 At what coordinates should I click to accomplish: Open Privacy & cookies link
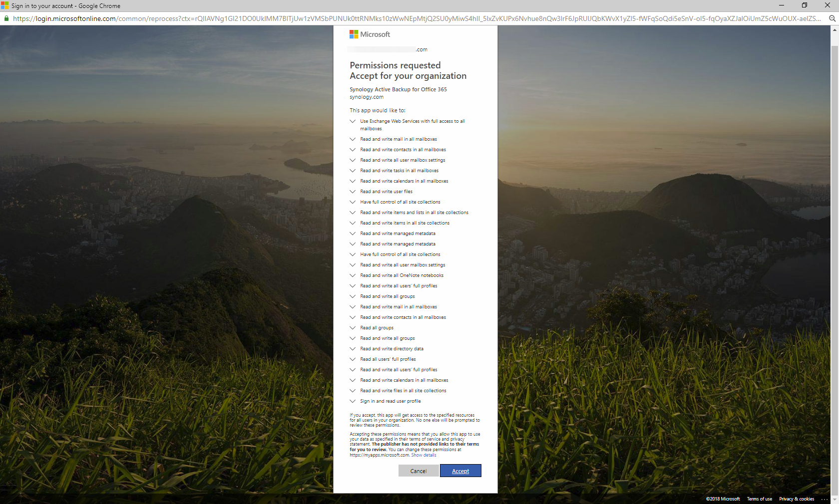(x=797, y=499)
